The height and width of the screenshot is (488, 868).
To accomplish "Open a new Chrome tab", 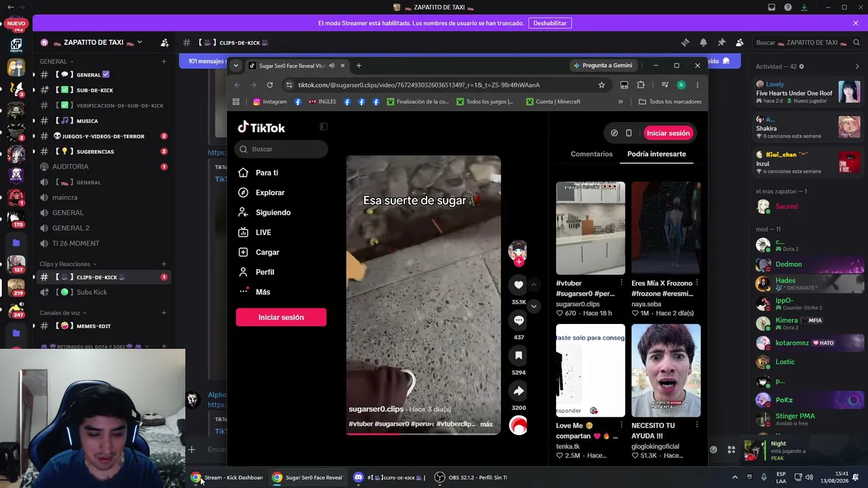I will [x=359, y=66].
